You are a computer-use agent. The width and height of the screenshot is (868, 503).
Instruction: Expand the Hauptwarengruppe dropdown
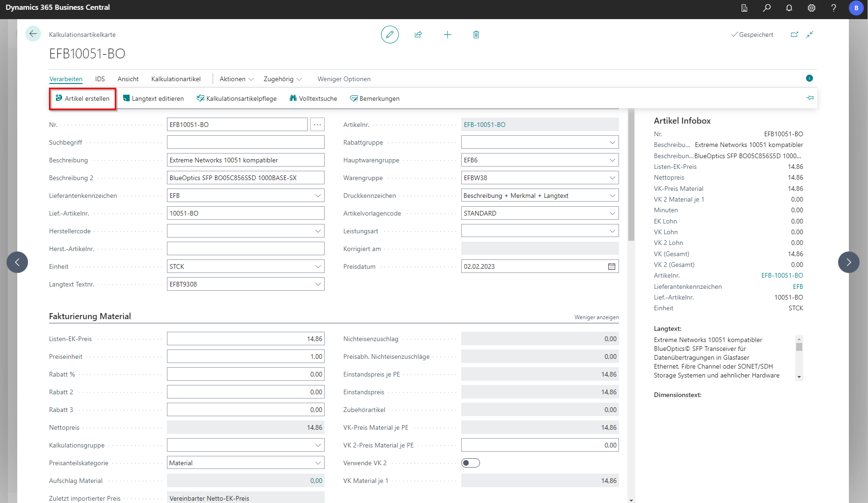click(x=612, y=160)
